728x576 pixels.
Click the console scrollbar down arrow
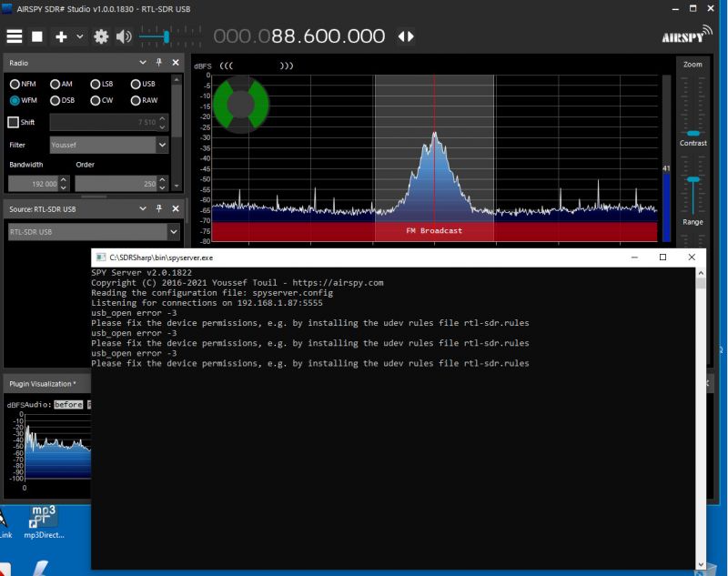click(x=701, y=564)
